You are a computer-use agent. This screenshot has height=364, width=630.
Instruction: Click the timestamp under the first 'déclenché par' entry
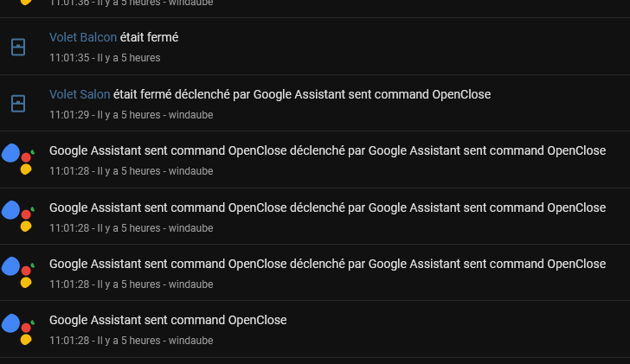click(x=132, y=171)
